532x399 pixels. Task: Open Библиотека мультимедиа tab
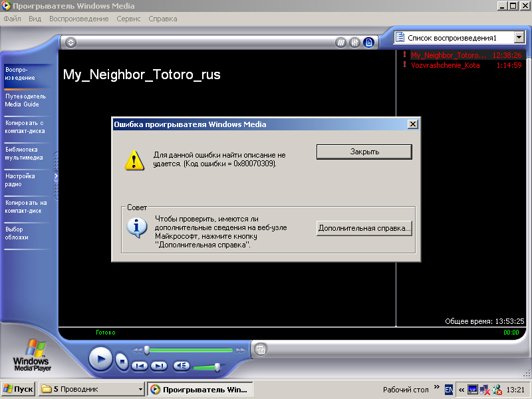(x=28, y=154)
